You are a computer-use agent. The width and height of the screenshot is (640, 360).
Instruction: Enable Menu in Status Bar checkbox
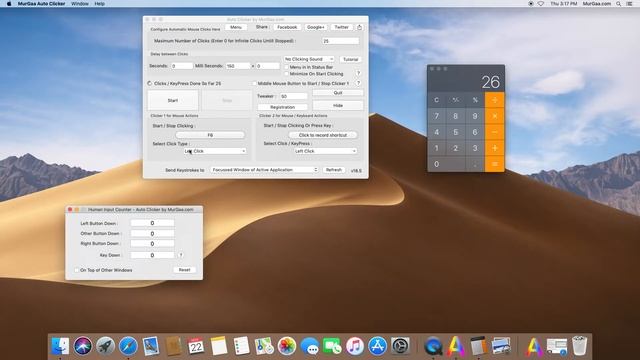[x=287, y=67]
